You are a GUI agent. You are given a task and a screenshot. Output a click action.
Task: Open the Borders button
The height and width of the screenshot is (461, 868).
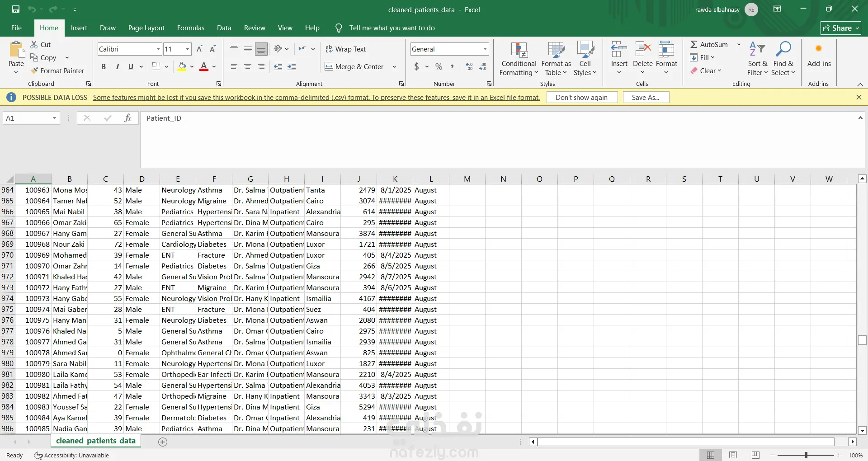pos(156,66)
